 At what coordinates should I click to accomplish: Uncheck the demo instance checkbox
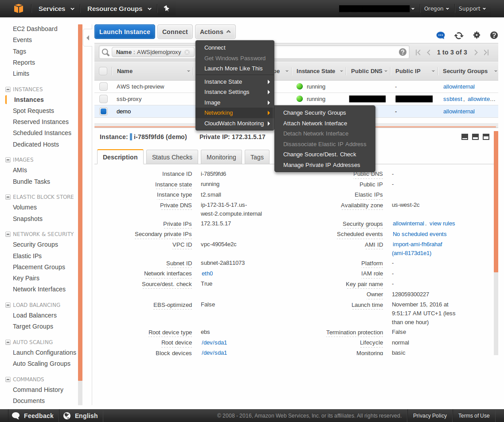point(103,112)
